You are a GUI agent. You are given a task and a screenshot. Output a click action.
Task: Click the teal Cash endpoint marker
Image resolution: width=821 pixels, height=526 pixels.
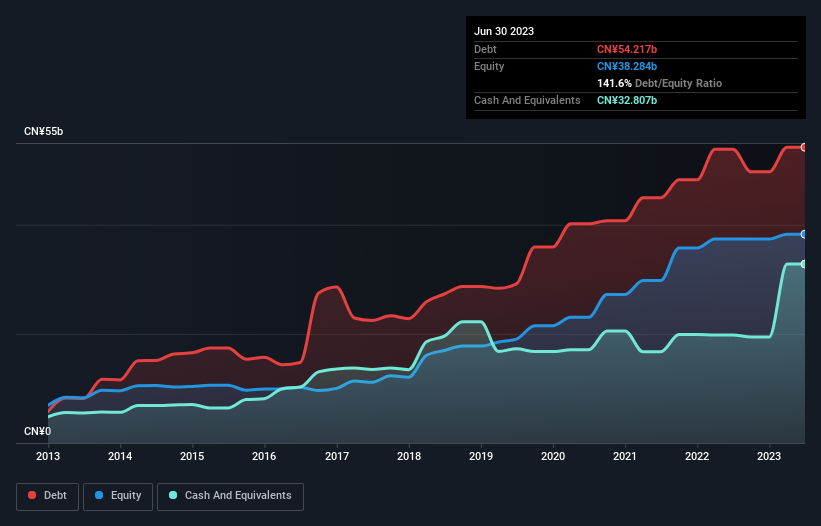(804, 264)
